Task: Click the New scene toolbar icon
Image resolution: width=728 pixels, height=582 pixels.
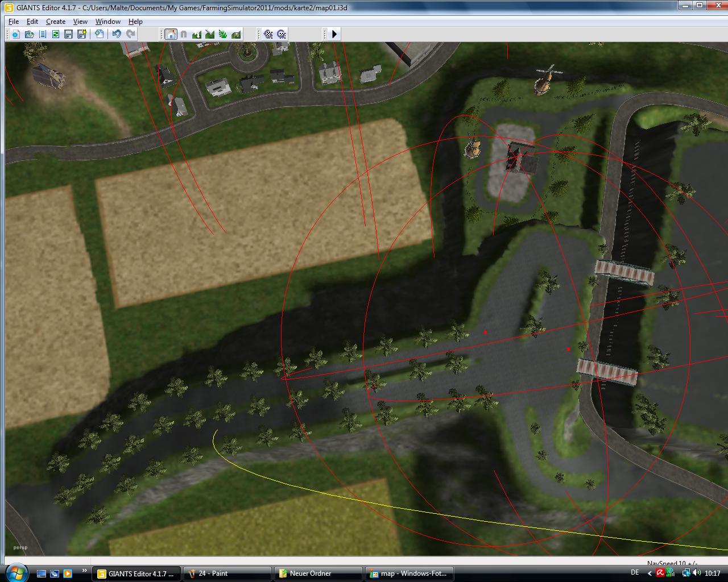Action: coord(15,34)
